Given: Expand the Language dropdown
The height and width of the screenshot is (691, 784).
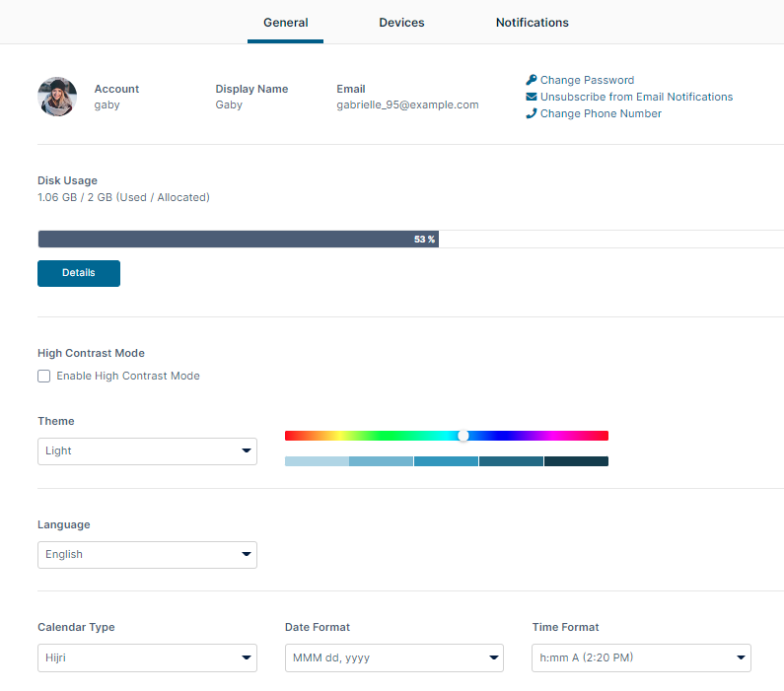Looking at the screenshot, I should (147, 555).
